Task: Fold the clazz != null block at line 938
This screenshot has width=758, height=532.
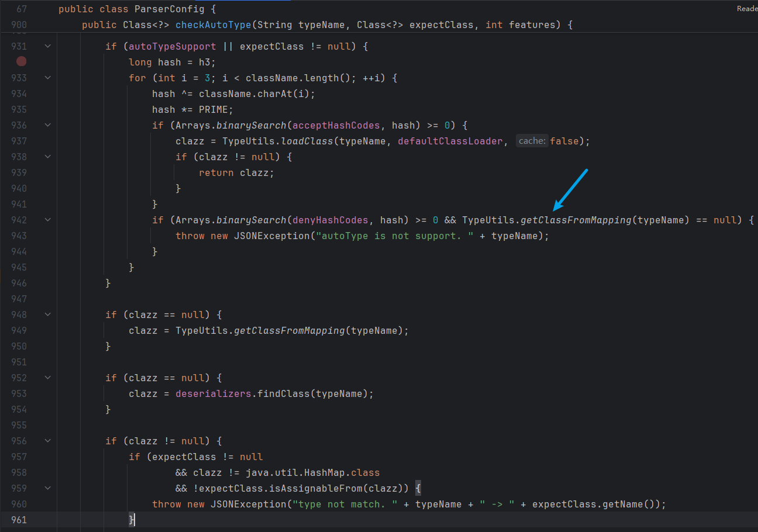Action: pyautogui.click(x=47, y=156)
